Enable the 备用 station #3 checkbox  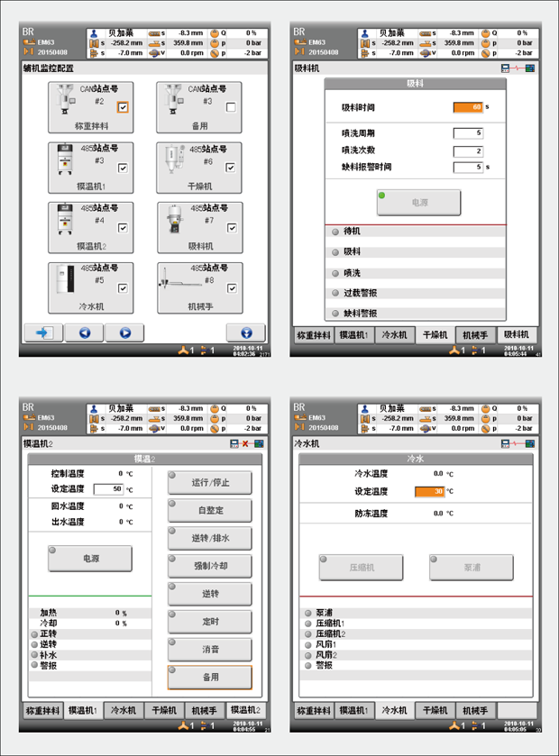click(231, 107)
